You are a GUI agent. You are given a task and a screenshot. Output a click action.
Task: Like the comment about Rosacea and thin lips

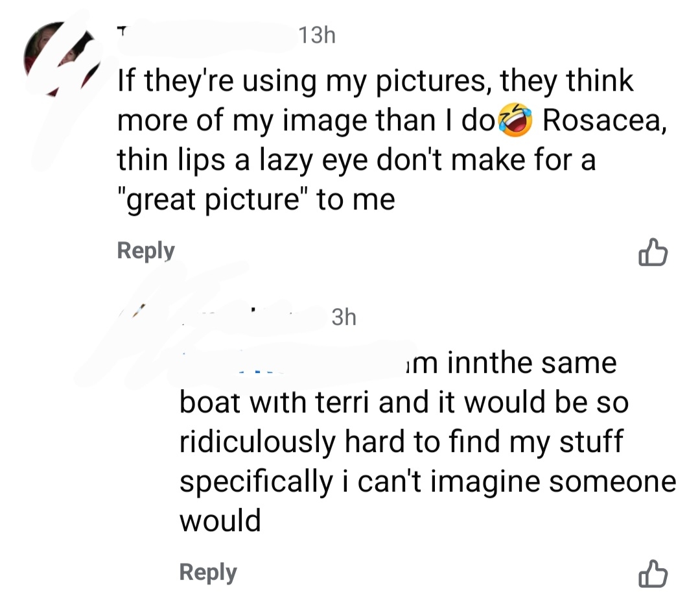coord(652,254)
